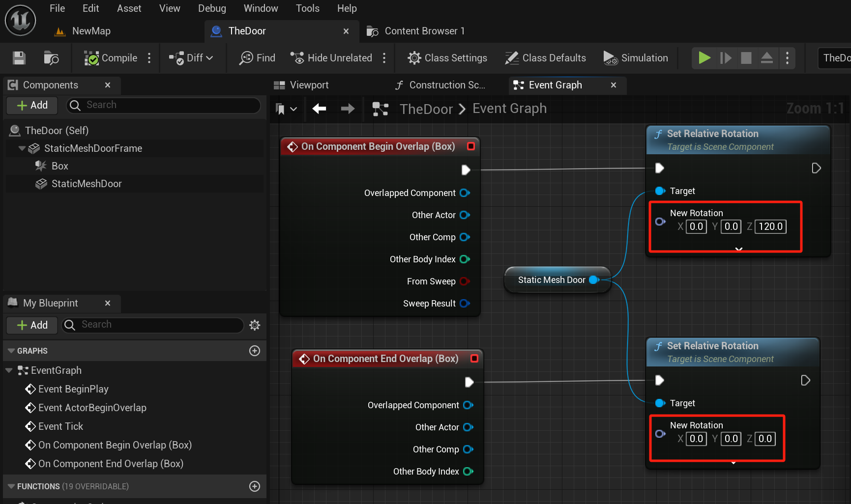Collapse the EventGraph tree item
Viewport: 851px width, 504px height.
9,370
